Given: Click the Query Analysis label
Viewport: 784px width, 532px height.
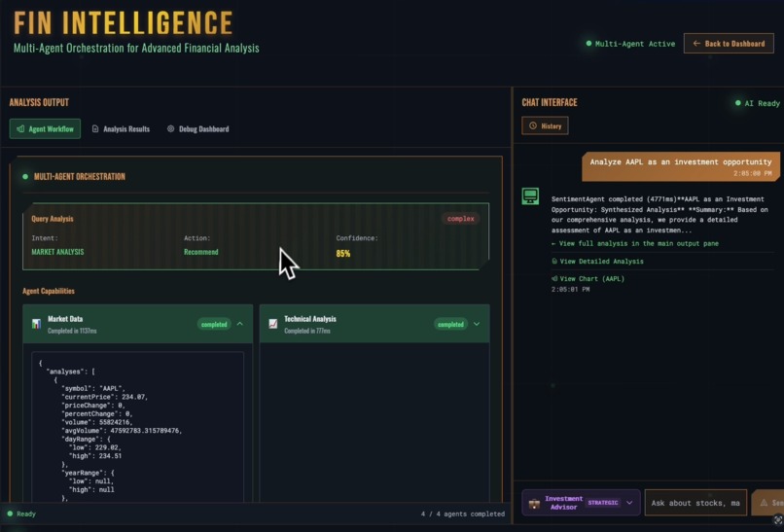Looking at the screenshot, I should 53,219.
